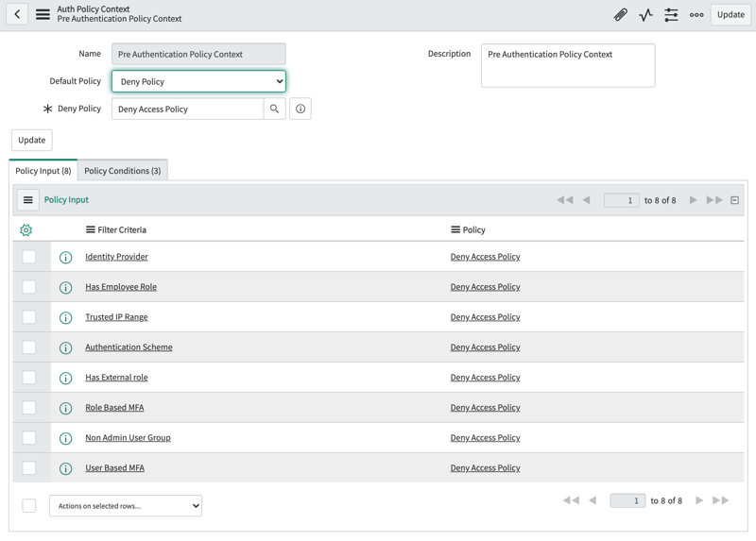
Task: Select the Has External role row checkbox
Action: click(29, 378)
